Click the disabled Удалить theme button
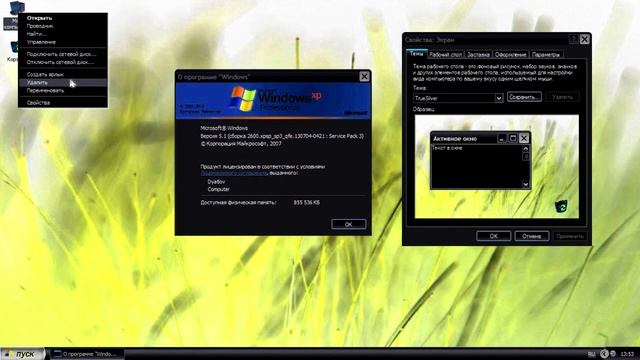 click(x=562, y=97)
